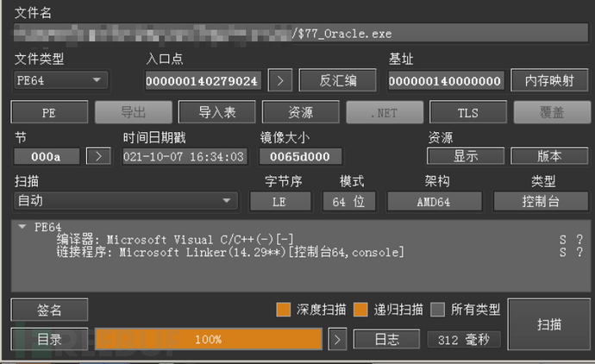Click the entry point address 0000000140279024 field
Image resolution: width=595 pixels, height=364 pixels.
[x=203, y=81]
